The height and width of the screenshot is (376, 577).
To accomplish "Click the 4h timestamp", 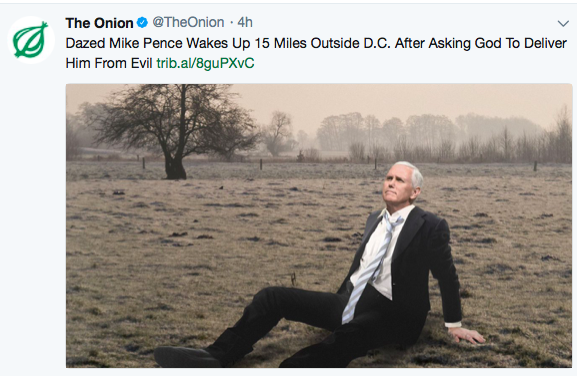I will [245, 22].
